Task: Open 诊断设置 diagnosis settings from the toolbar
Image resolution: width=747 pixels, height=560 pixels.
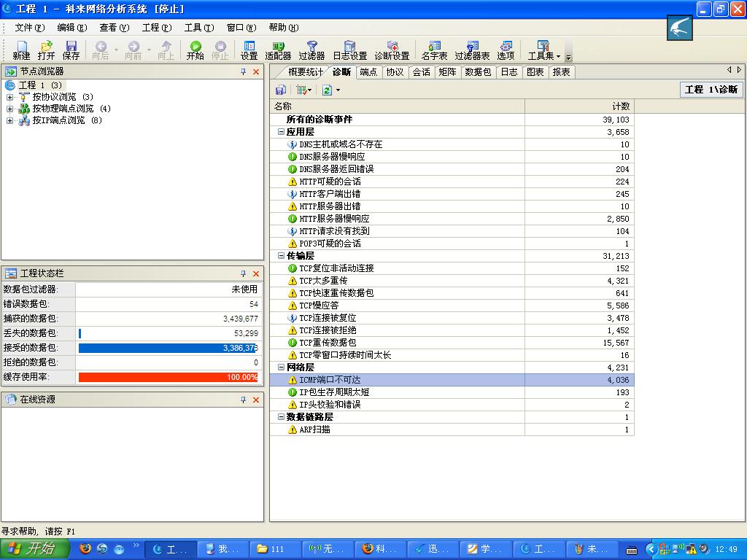Action: click(x=392, y=50)
